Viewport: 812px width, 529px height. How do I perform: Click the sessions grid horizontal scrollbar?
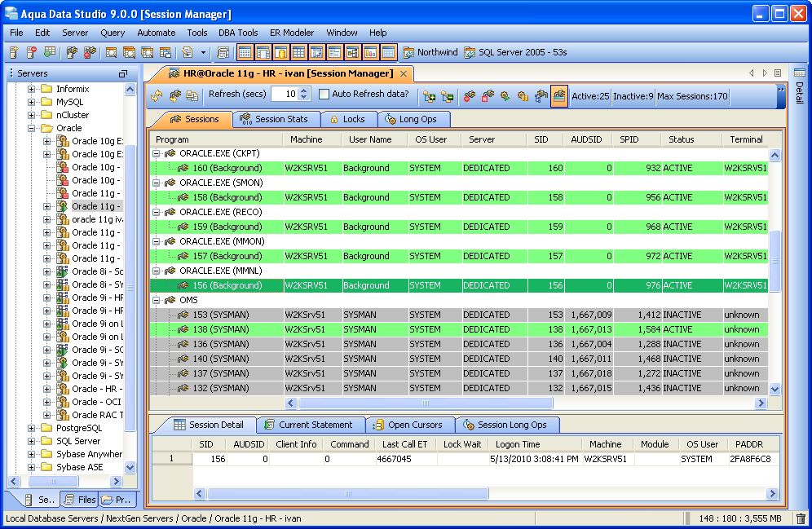click(x=426, y=403)
